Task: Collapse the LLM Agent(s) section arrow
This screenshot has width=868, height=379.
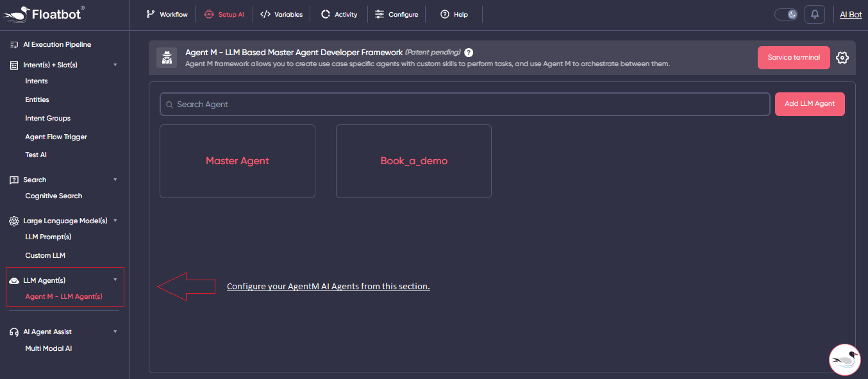Action: pos(115,280)
